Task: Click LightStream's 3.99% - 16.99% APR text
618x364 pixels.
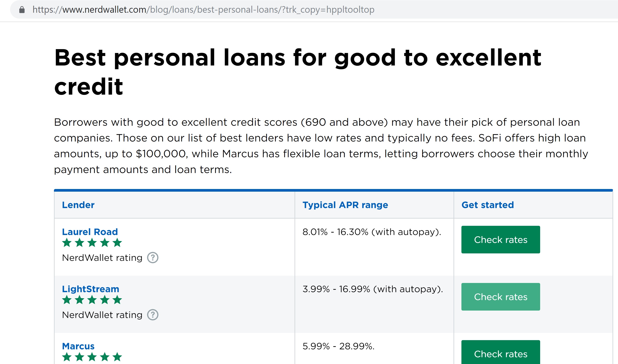Action: coord(373,289)
